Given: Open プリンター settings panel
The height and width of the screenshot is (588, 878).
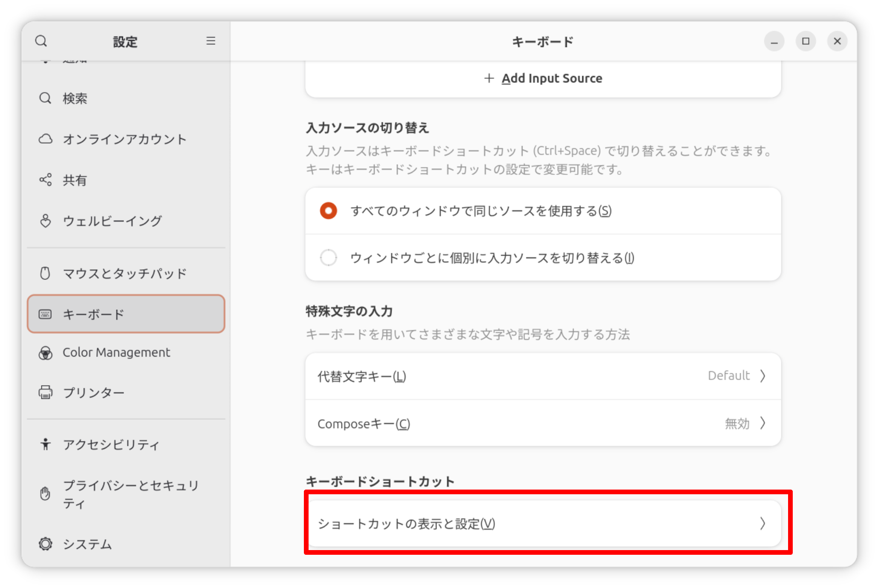Looking at the screenshot, I should pos(126,392).
